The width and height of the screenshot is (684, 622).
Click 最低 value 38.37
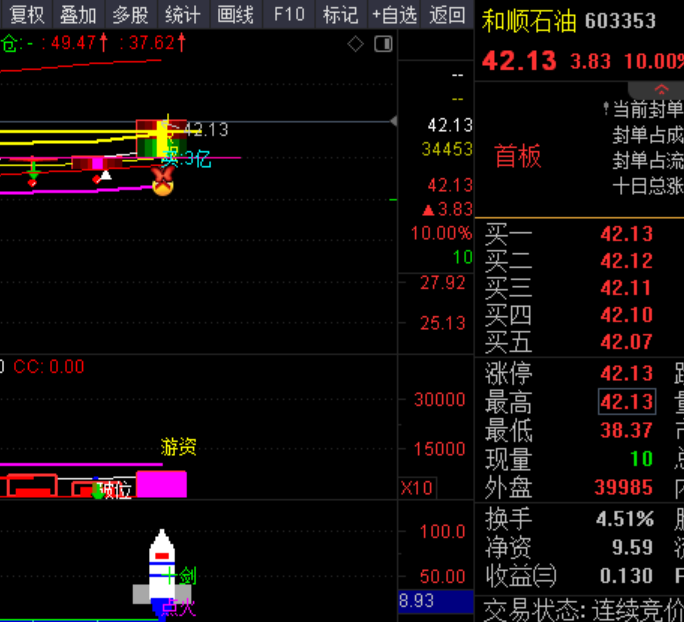[x=626, y=431]
